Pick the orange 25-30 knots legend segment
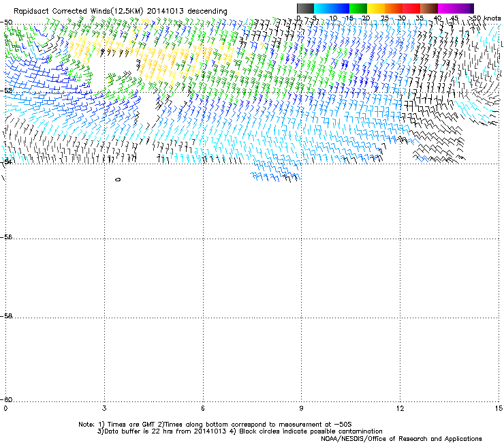 point(394,8)
